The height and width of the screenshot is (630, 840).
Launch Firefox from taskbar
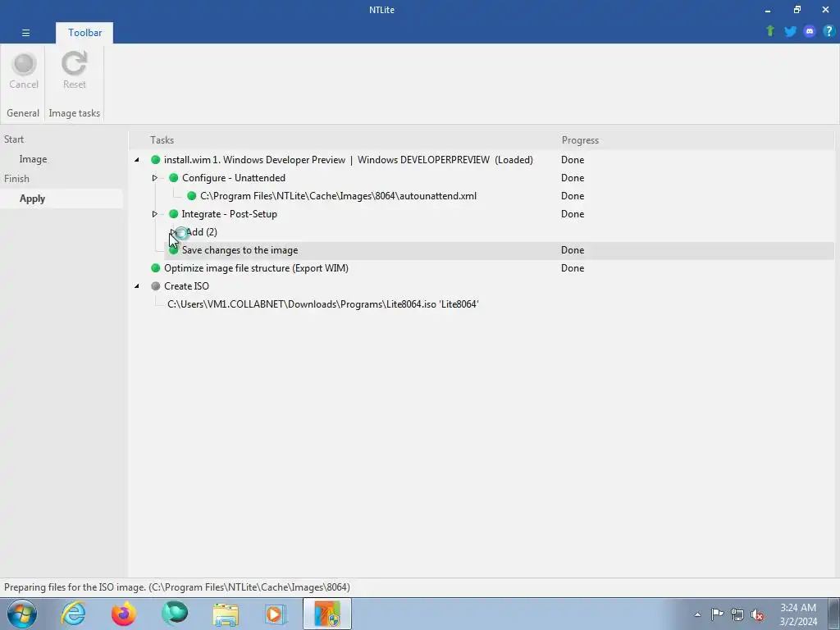point(124,614)
